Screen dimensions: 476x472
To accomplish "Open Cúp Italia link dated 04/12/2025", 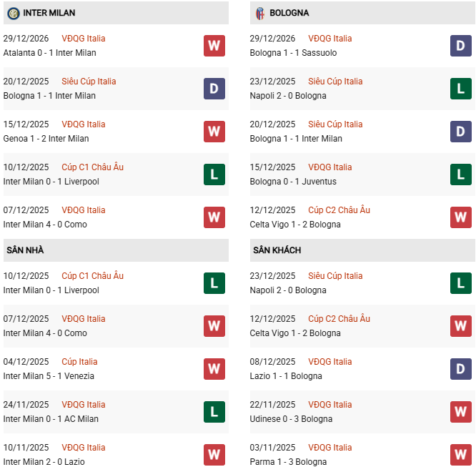I will tap(79, 362).
